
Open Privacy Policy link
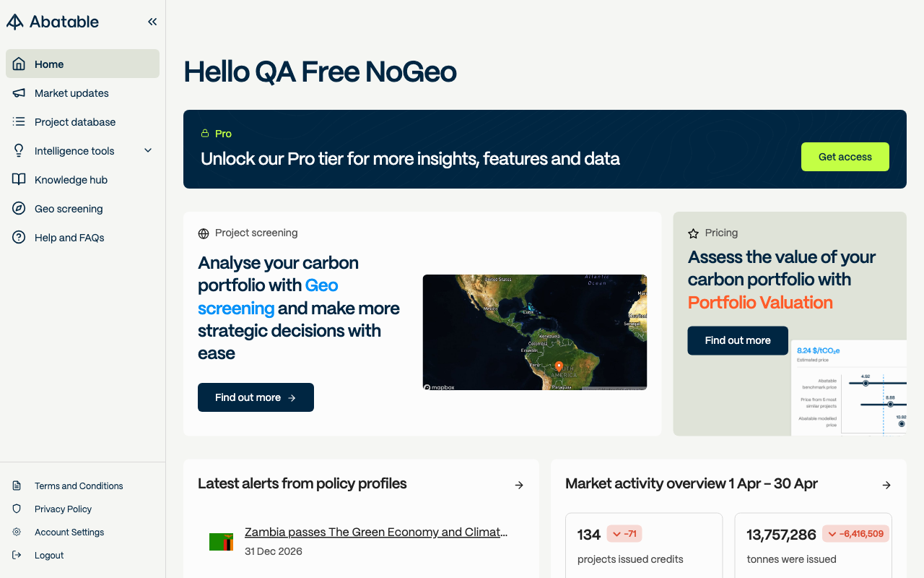click(x=63, y=509)
